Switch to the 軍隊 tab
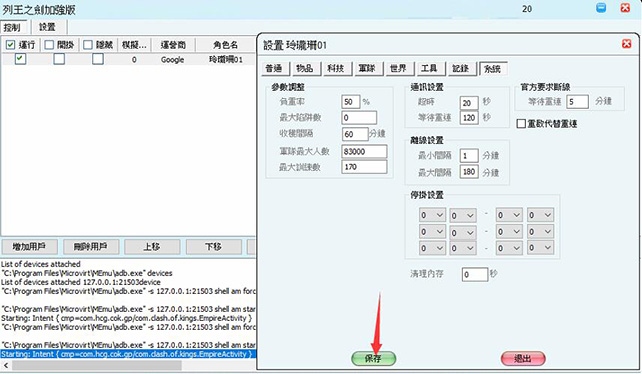Image resolution: width=642 pixels, height=374 pixels. tap(367, 68)
